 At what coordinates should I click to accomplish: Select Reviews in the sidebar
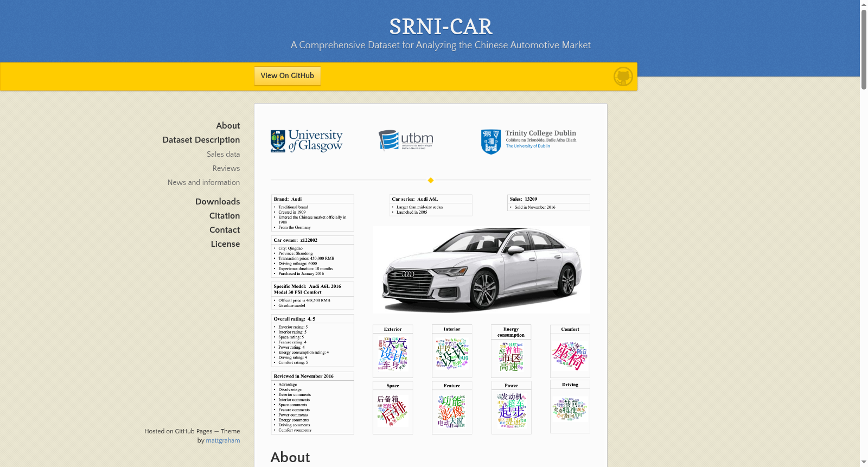click(x=226, y=168)
